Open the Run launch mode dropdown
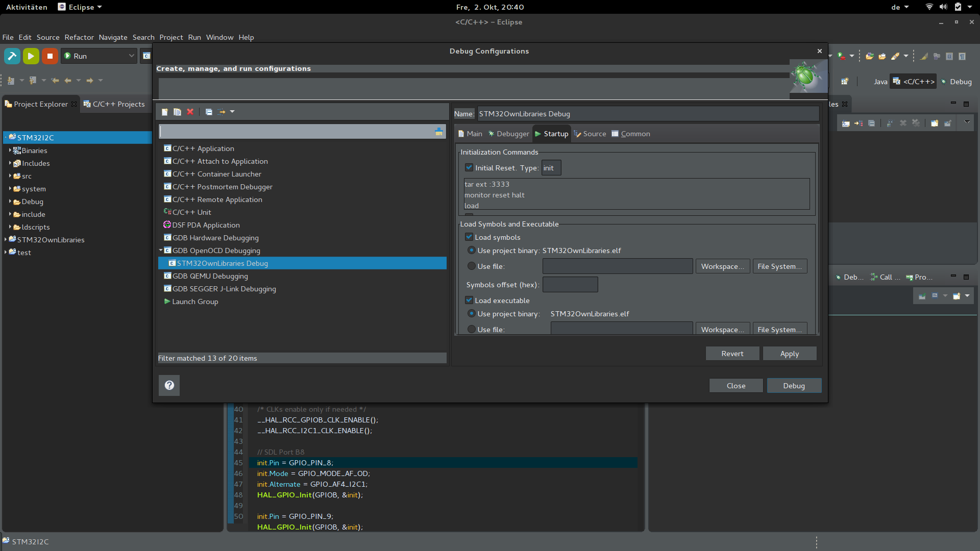The height and width of the screenshot is (551, 980). [131, 56]
